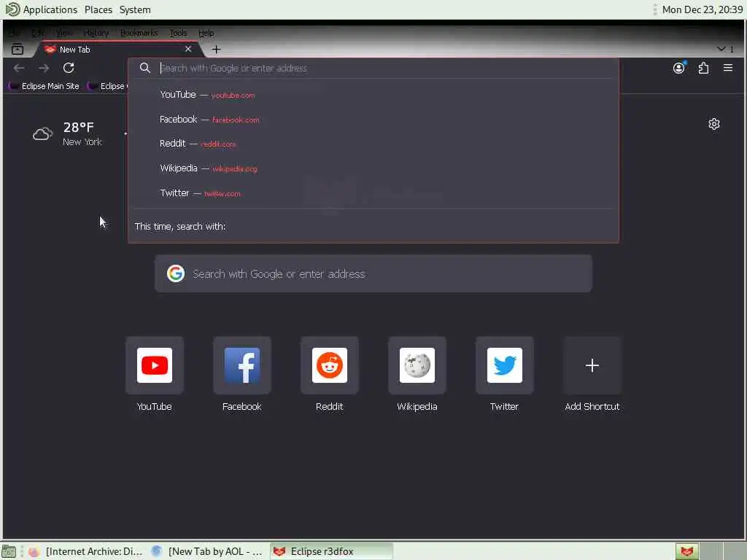Screen dimensions: 747x560
Task: Click the Google logo in page search box
Action: pyautogui.click(x=176, y=274)
